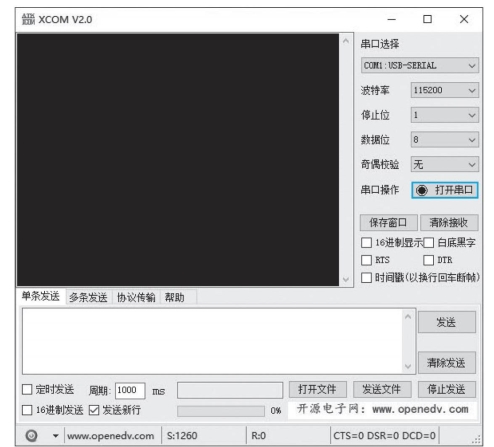Click the file send progress bar

[x=221, y=411]
